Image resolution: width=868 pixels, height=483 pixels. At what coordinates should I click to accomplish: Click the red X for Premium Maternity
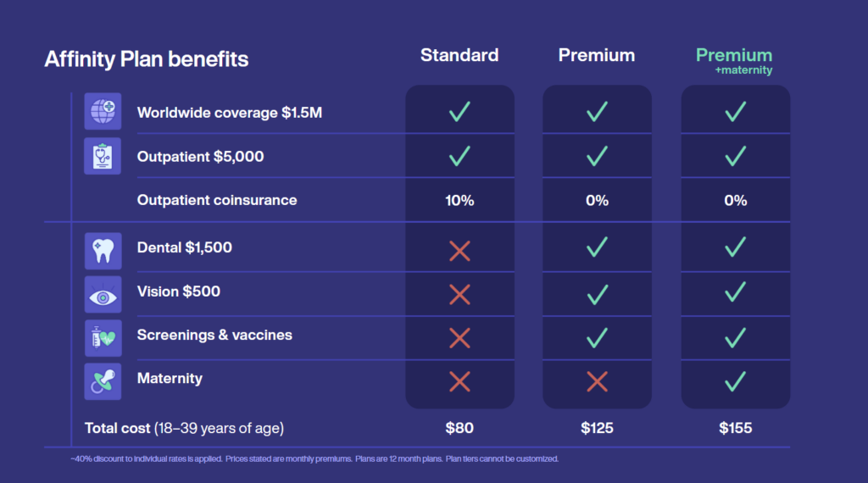tap(597, 382)
